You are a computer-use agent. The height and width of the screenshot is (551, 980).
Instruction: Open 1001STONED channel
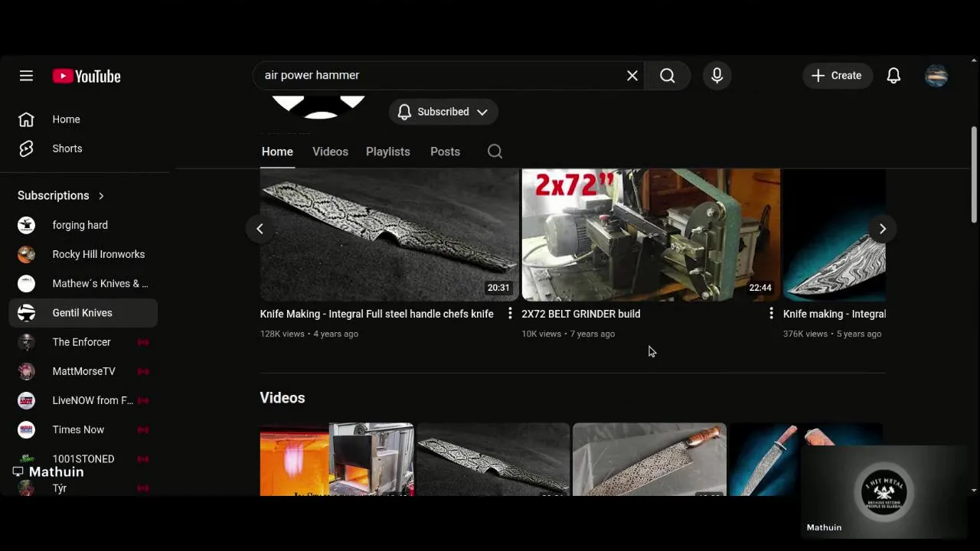pos(83,458)
